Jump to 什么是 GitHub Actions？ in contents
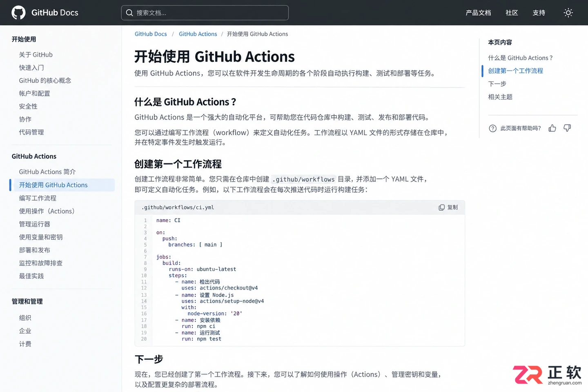The width and height of the screenshot is (588, 392). click(520, 58)
